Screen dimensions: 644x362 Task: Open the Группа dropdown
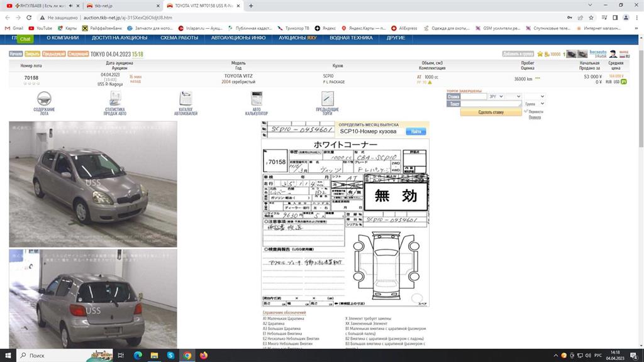tap(535, 104)
